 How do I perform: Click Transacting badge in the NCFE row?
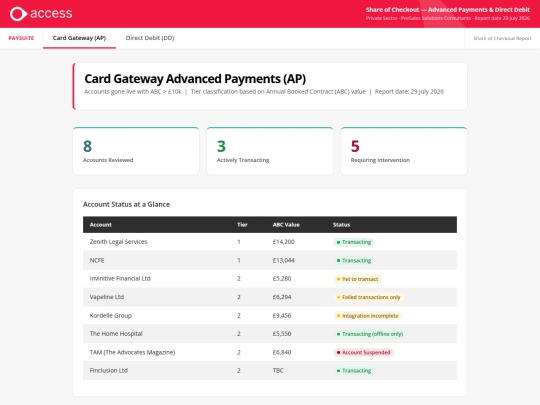[354, 260]
